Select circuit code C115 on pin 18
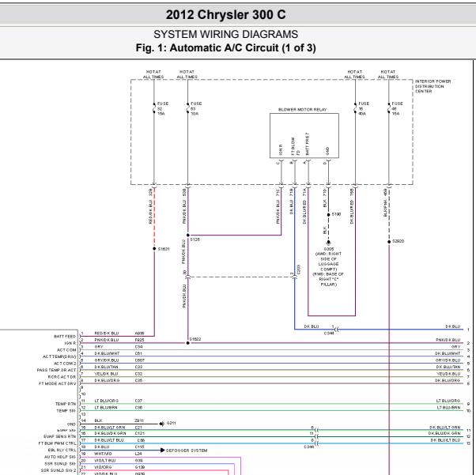Image resolution: width=476 pixels, height=475 pixels. (x=140, y=447)
